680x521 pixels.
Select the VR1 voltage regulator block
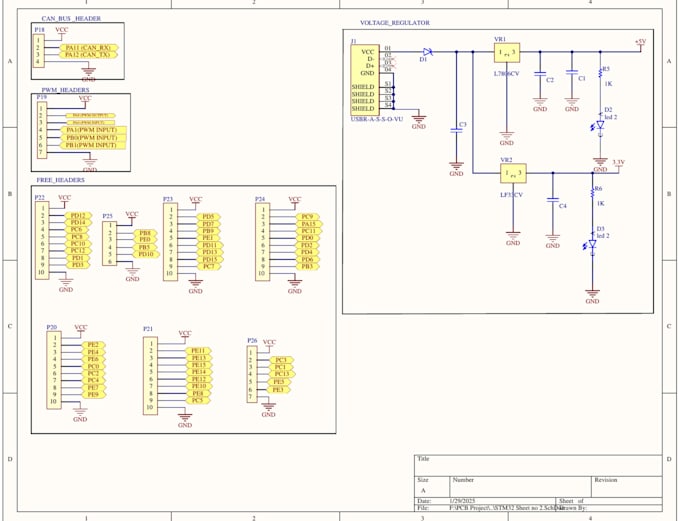point(507,52)
